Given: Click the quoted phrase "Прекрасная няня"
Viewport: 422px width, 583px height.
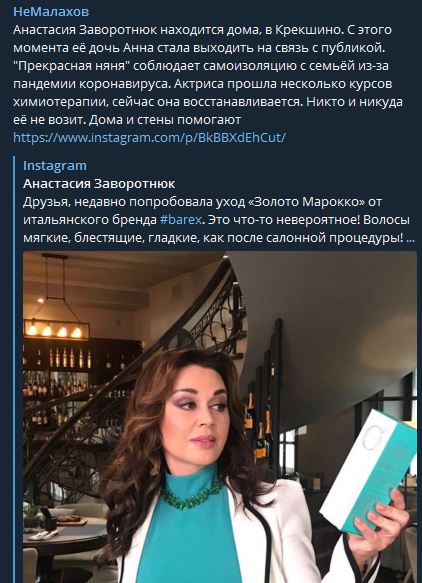Looking at the screenshot, I should [71, 66].
